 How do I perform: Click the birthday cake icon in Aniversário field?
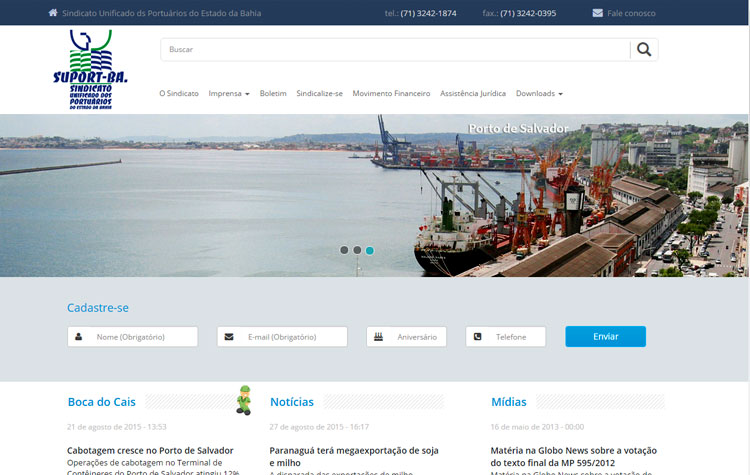378,337
